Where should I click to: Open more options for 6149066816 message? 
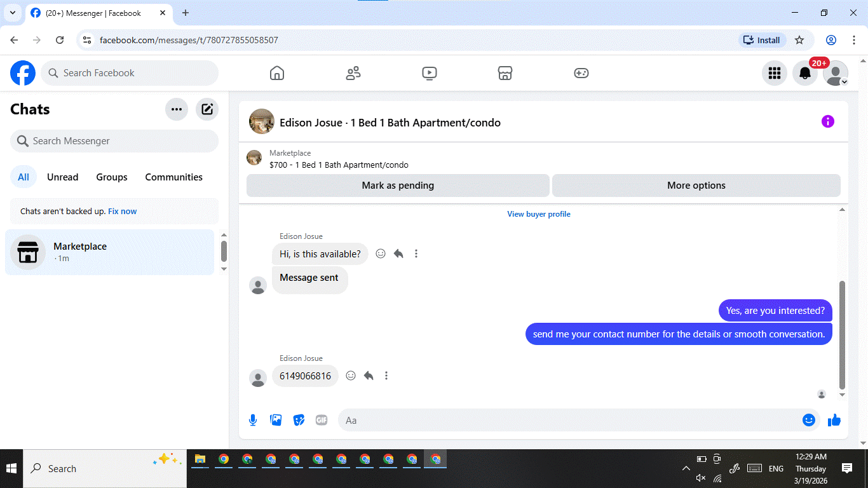(x=386, y=376)
